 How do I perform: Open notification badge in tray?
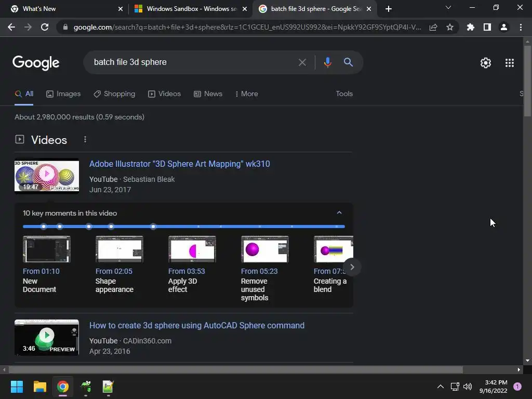tap(517, 387)
